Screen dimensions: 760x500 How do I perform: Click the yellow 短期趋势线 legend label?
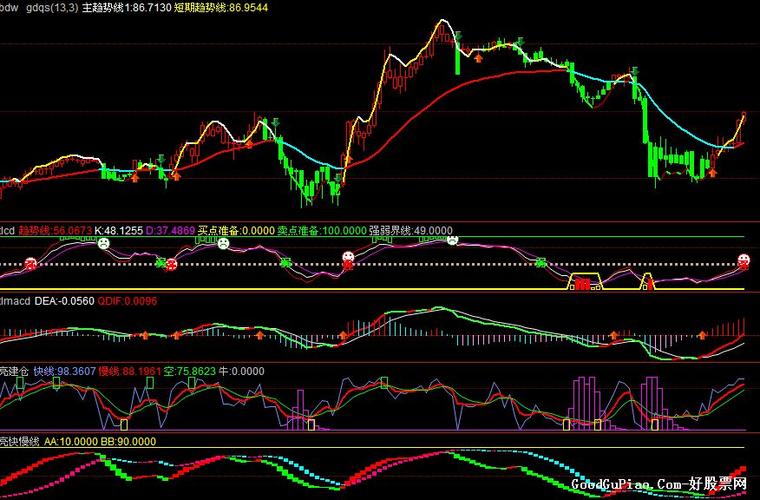(221, 8)
